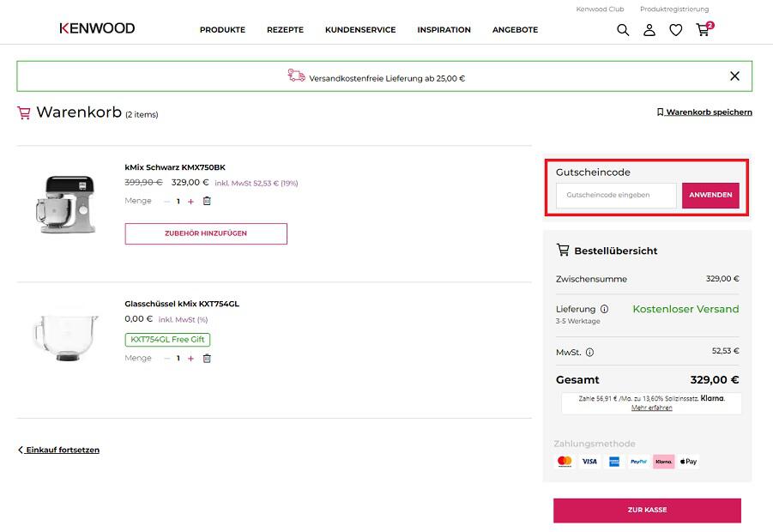Click the Apple Pay payment icon
This screenshot has height=532, width=773.
tap(688, 462)
